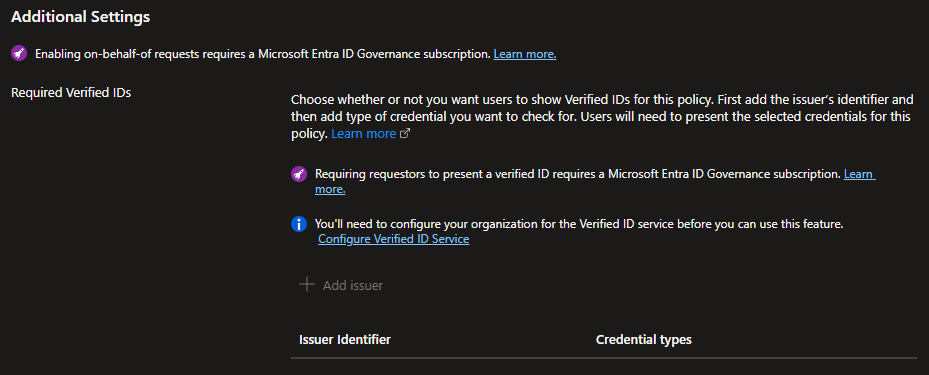Click the Required Verified IDs label
Image resolution: width=929 pixels, height=375 pixels.
[x=71, y=92]
